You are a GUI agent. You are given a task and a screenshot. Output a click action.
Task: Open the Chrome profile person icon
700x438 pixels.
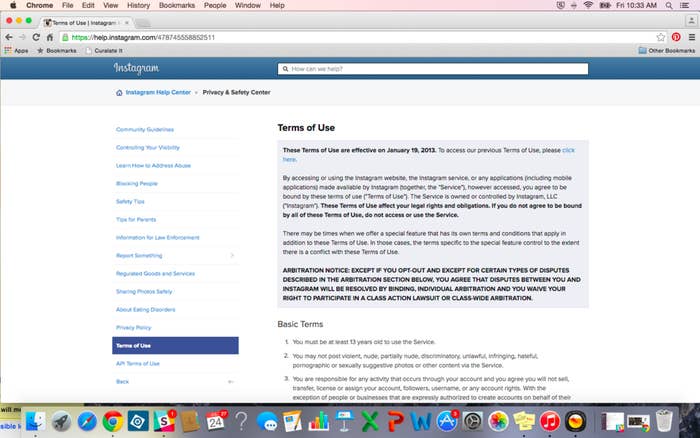tap(691, 21)
